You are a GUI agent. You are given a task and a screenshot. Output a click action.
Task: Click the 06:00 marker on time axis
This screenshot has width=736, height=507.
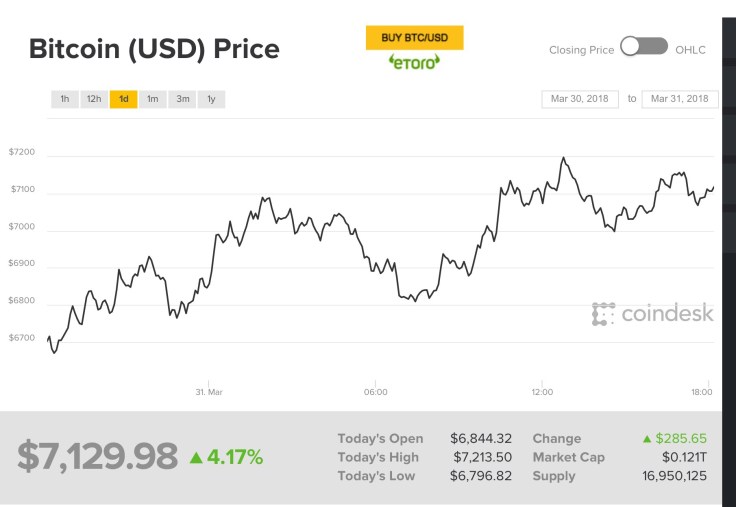coord(375,392)
